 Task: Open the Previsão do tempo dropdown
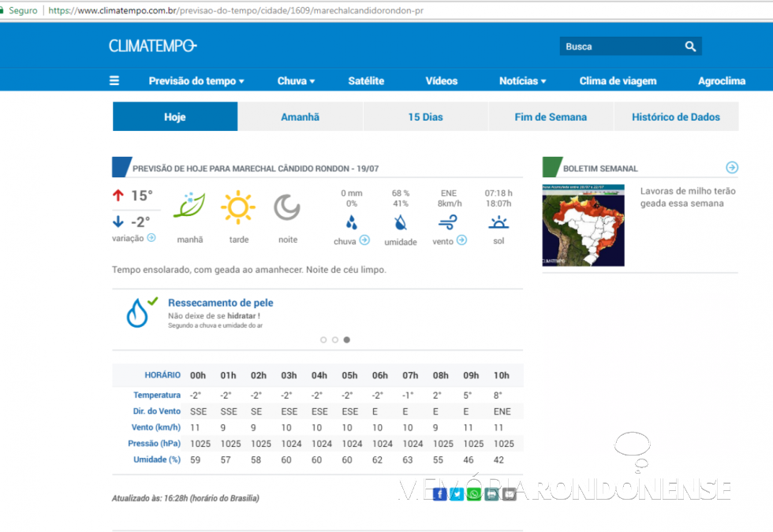tap(196, 80)
